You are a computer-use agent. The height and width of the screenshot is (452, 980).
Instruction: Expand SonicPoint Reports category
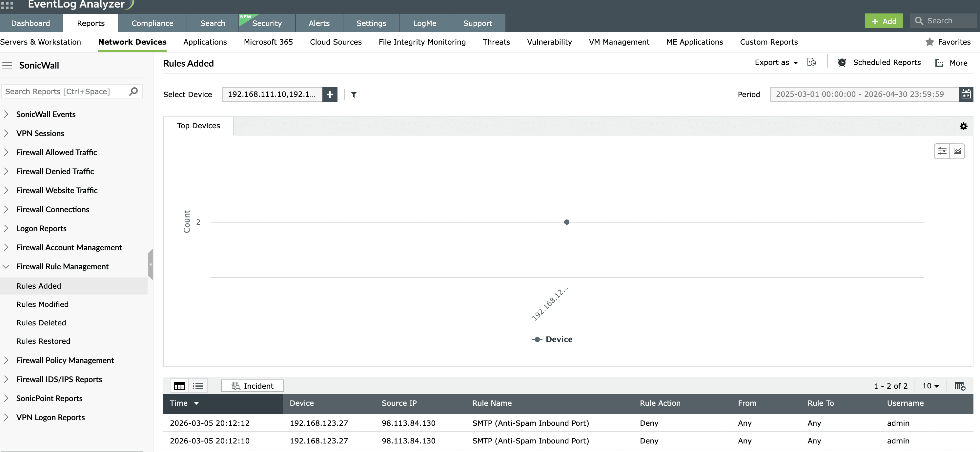point(6,398)
